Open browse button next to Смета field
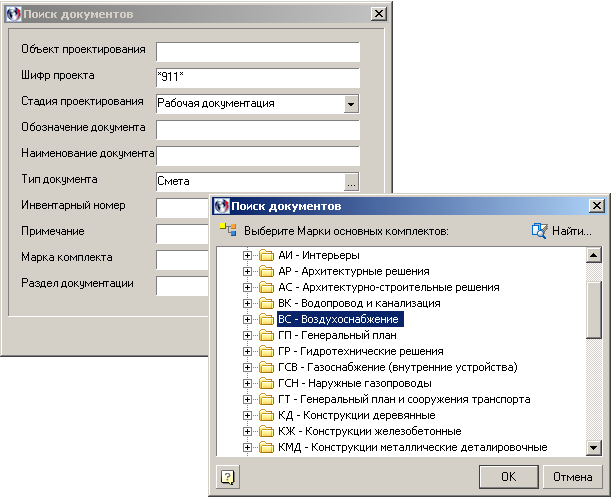 coord(350,181)
